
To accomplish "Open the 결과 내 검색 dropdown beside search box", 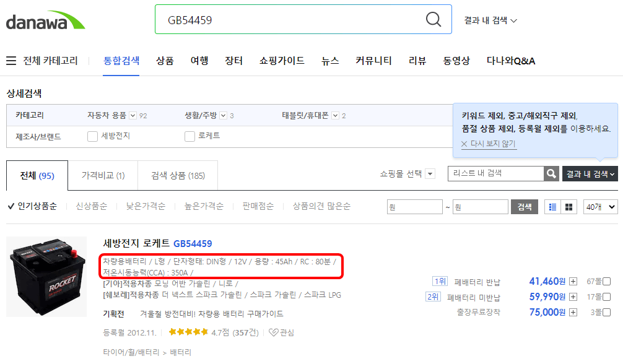I will (490, 20).
